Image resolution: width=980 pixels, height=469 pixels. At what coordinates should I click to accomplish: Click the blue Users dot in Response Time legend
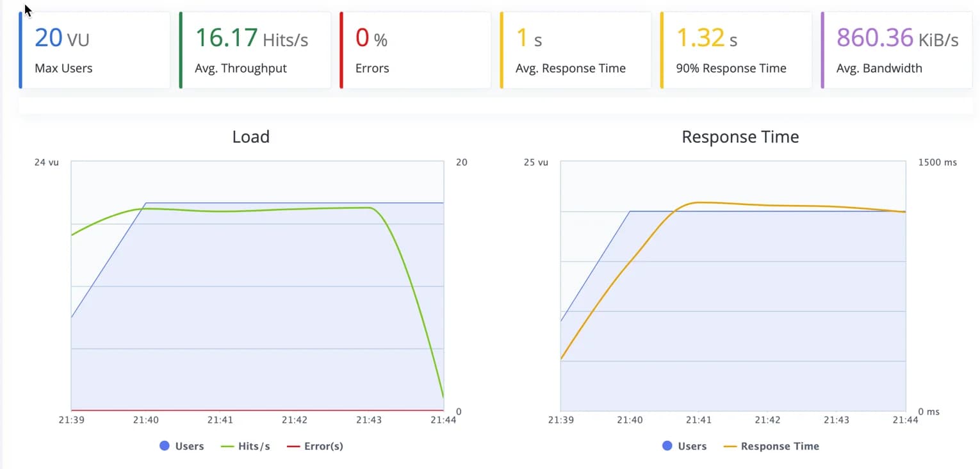point(667,446)
